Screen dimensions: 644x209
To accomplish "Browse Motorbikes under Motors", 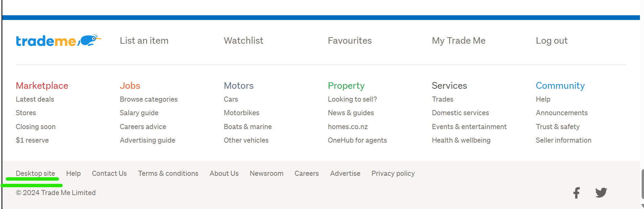I will (x=241, y=113).
